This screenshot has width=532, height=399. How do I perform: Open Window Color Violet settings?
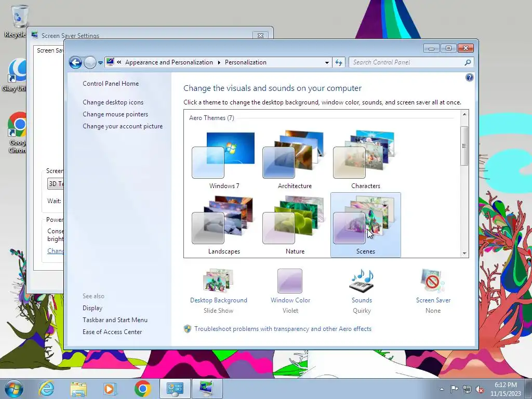(x=290, y=291)
